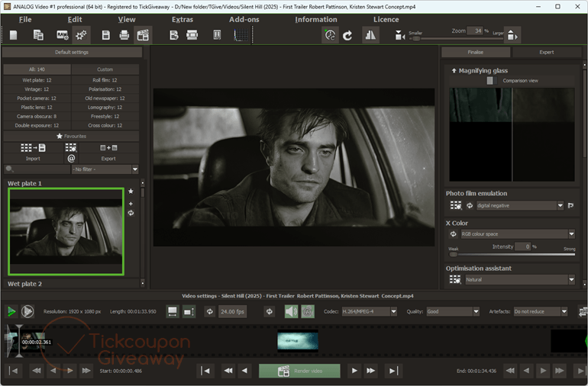The width and height of the screenshot is (588, 386).
Task: Open the digital negative film emulation dropdown
Action: [520, 205]
